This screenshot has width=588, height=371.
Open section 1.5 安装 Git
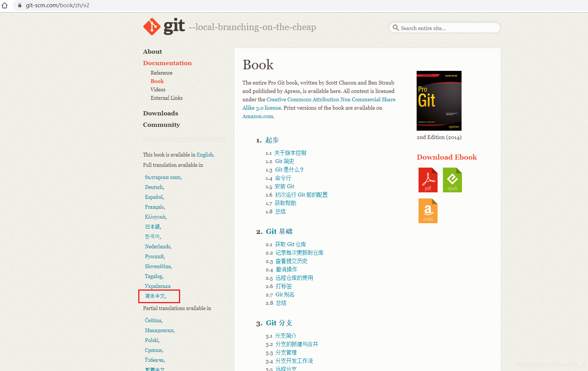pos(284,186)
